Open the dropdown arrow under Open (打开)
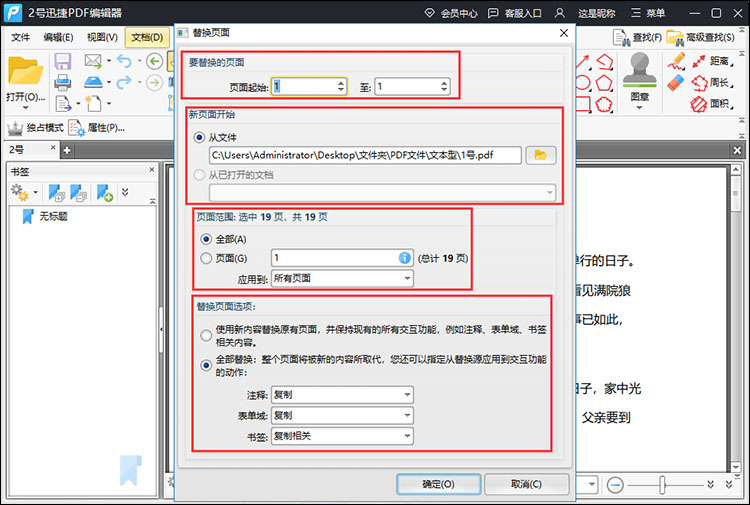The width and height of the screenshot is (750, 505). 25,108
